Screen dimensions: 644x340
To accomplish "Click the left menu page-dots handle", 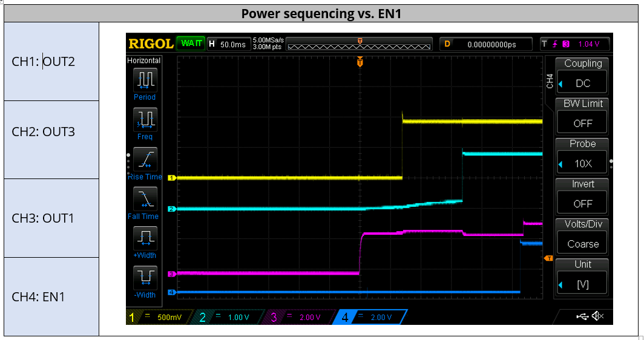I will point(128,164).
